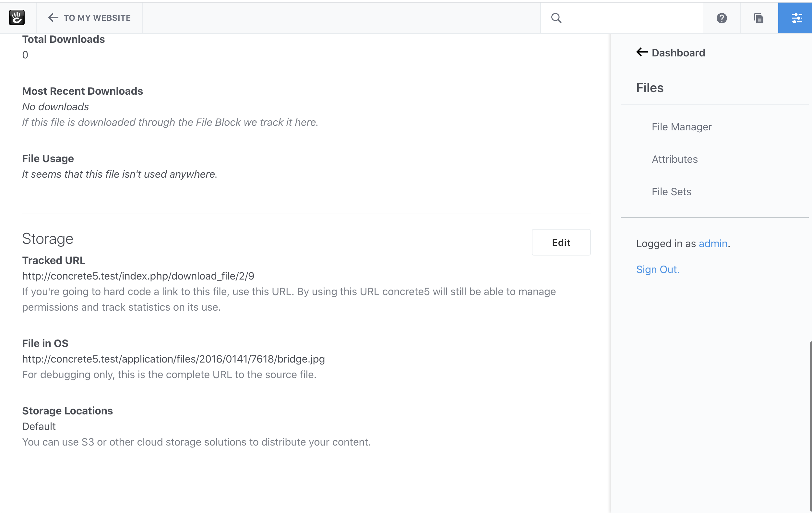Image resolution: width=812 pixels, height=513 pixels.
Task: Click the admin user link
Action: coord(712,244)
